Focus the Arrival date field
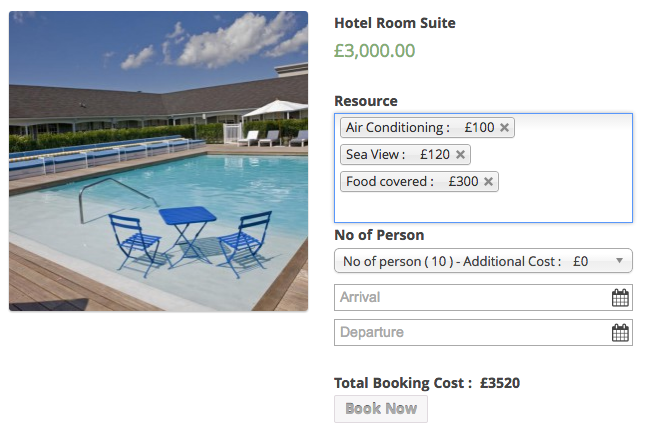661x432 pixels. click(470, 297)
